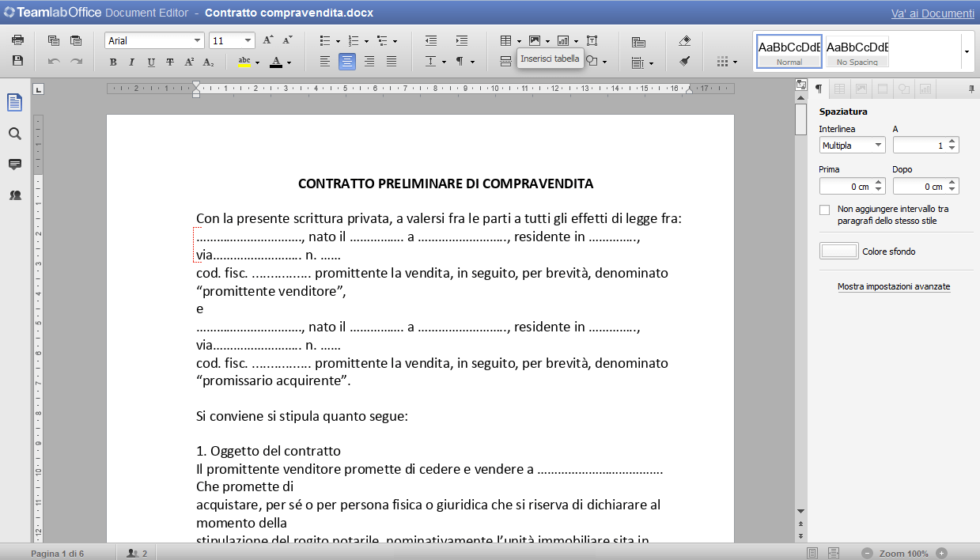Redo the last action
The width and height of the screenshot is (980, 560).
[x=76, y=61]
